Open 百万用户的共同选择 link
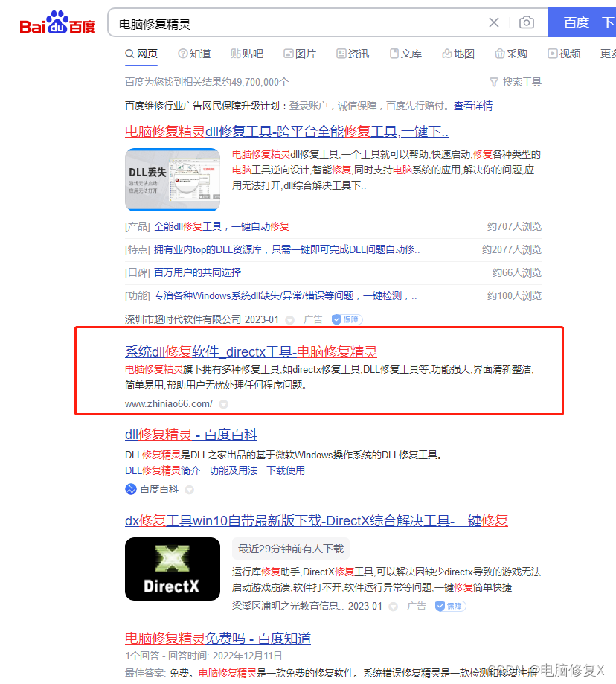This screenshot has width=616, height=684. tap(197, 272)
